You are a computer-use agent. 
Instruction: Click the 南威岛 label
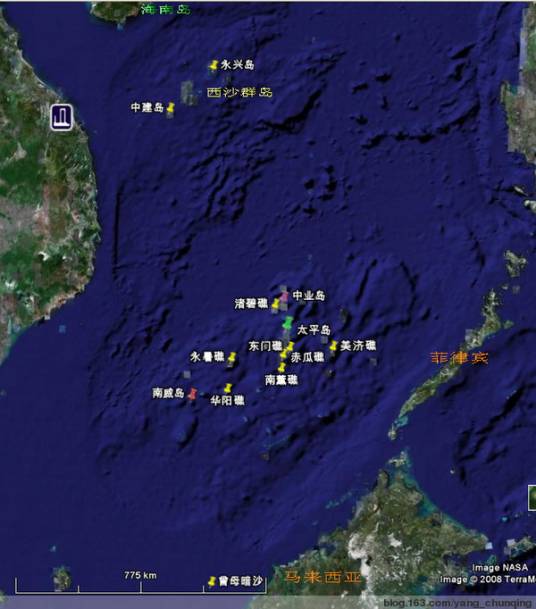168,393
